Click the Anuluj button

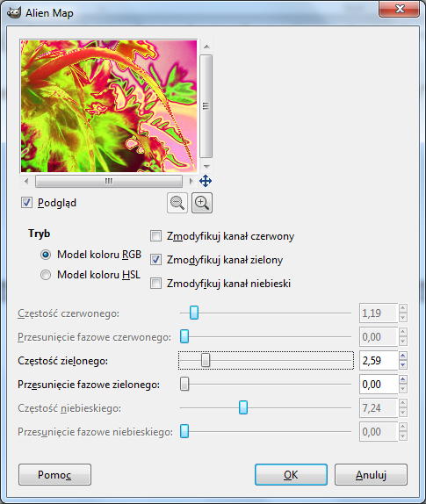tap(371, 474)
